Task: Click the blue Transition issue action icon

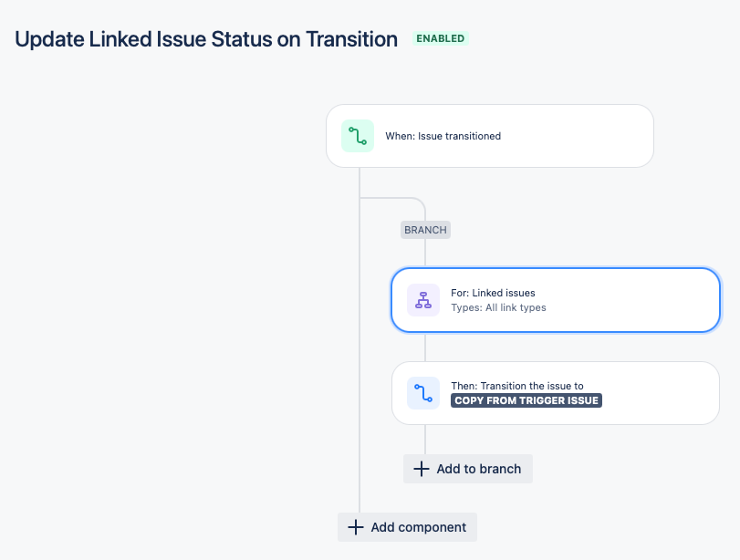Action: (423, 393)
